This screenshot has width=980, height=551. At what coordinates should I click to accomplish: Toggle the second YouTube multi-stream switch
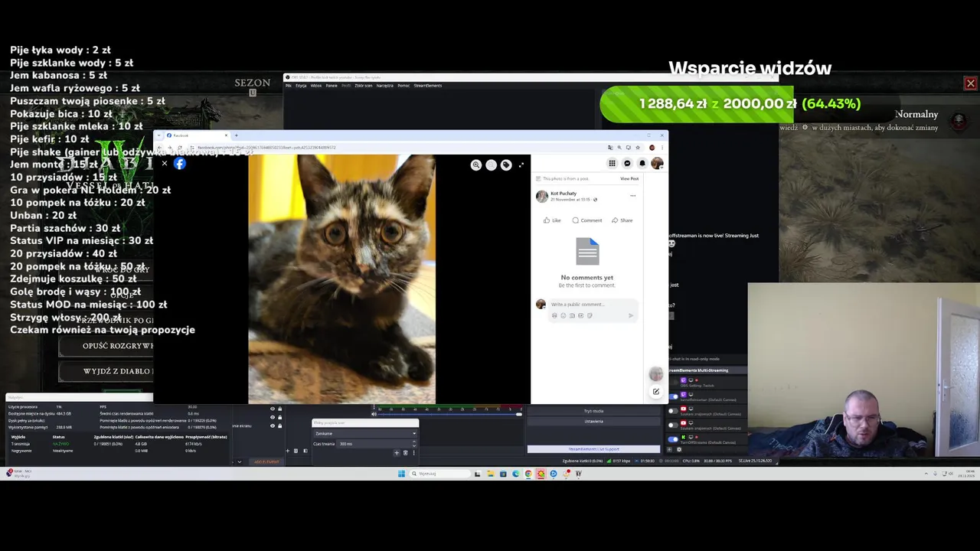pyautogui.click(x=673, y=425)
